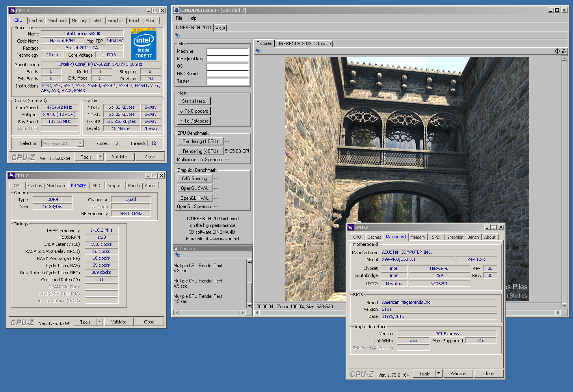Screen dimensions: 573x392
Task: Click the To Database button
Action: (194, 121)
